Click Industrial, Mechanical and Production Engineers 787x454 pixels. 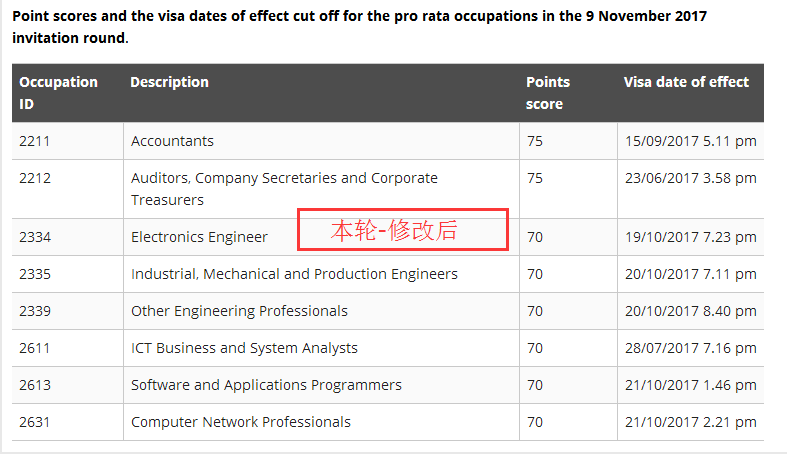tap(294, 274)
